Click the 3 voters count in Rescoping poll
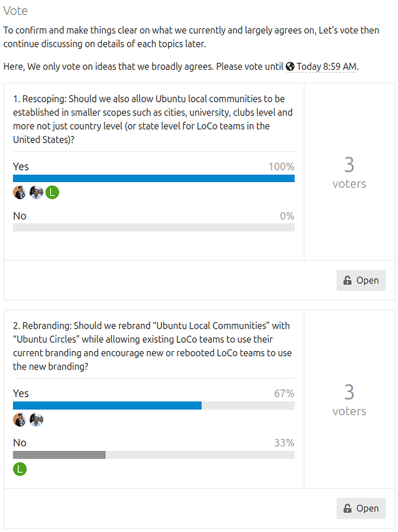Screen dimensions: 398x532 click(349, 172)
